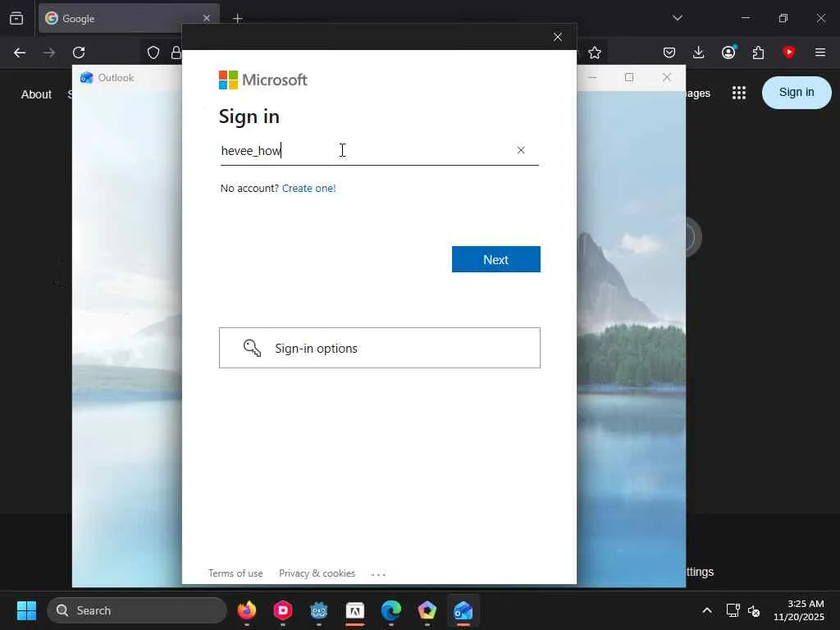Click the Firefox back arrow
Viewport: 840px width, 630px height.
[20, 52]
